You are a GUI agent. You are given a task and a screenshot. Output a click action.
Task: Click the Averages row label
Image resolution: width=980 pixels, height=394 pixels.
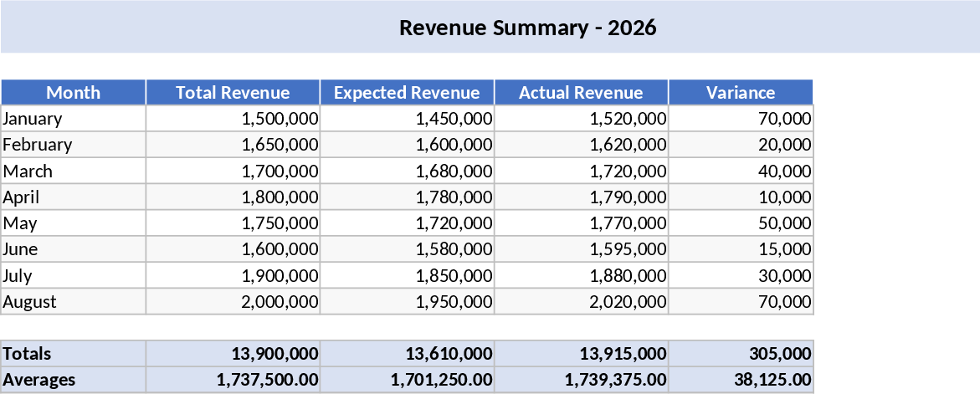coord(74,380)
